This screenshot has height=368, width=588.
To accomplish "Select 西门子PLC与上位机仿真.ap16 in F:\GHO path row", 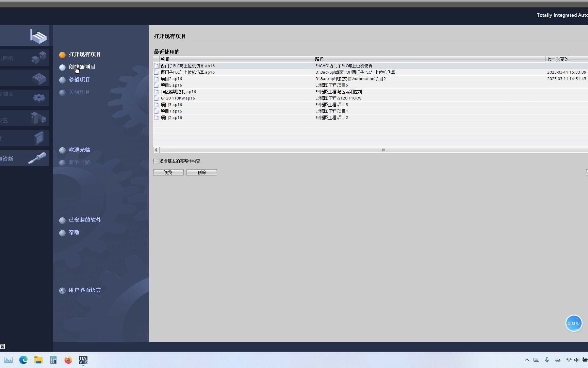I will [x=371, y=66].
